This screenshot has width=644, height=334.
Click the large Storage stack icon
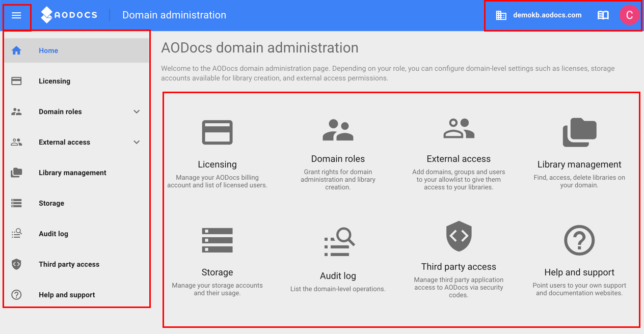click(217, 240)
